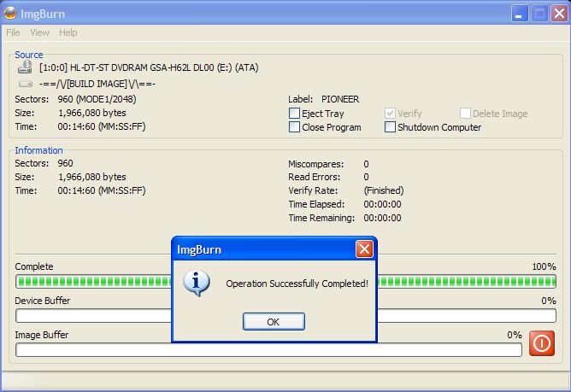Click the HL-DT-ST DVDRAM drive name text
571x392 pixels.
(x=149, y=67)
